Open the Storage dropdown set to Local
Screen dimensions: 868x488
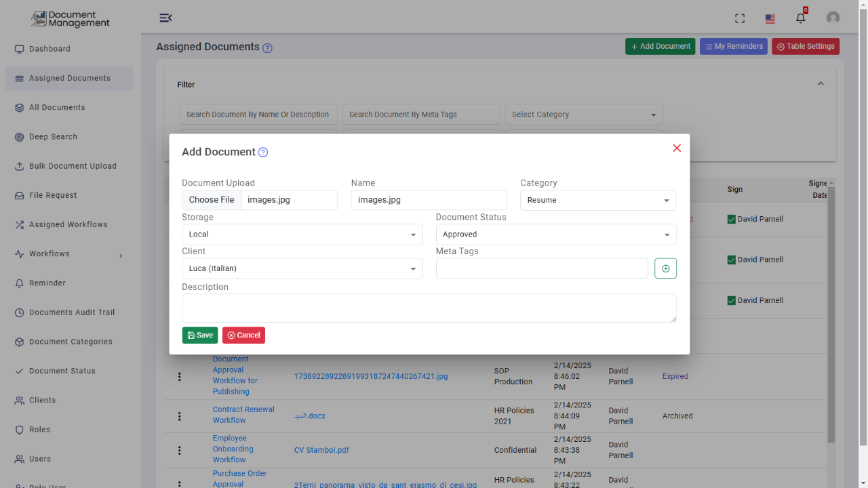coord(302,234)
